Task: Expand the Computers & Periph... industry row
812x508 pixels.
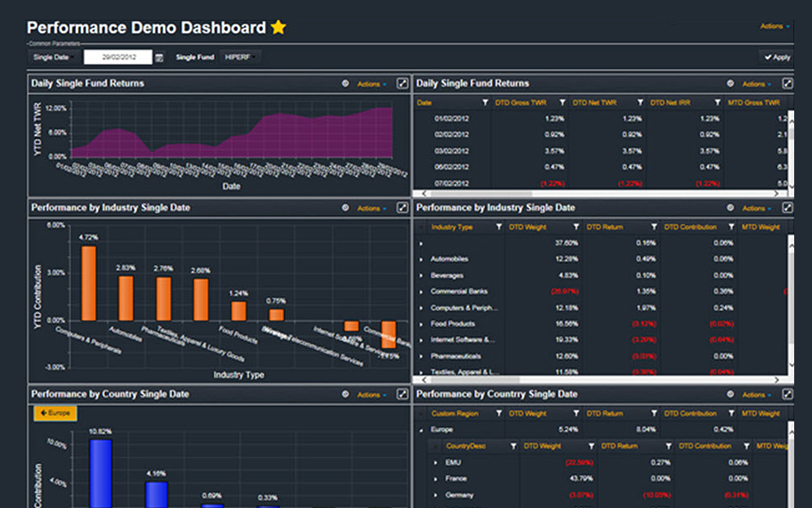Action: (421, 308)
